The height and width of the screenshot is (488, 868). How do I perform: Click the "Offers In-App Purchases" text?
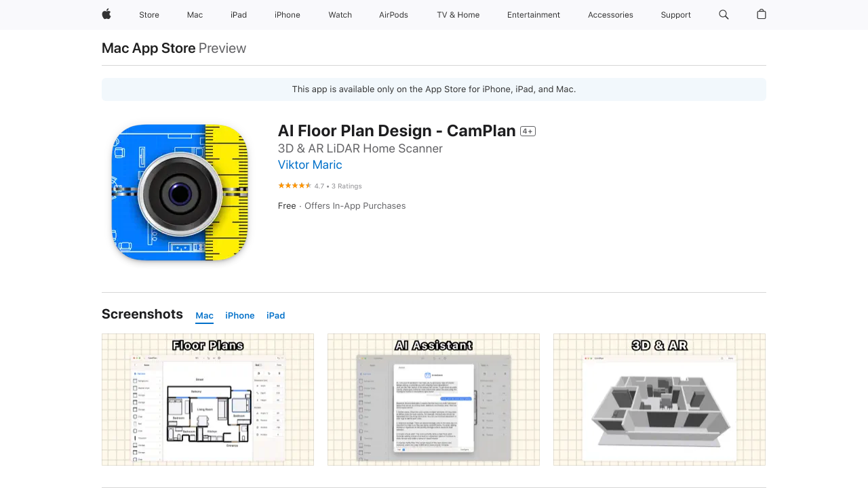(x=355, y=206)
